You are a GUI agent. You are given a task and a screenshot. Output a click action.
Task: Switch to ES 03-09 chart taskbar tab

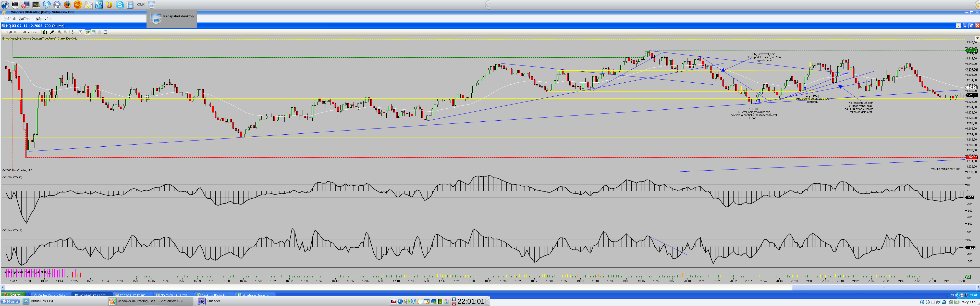132,295
